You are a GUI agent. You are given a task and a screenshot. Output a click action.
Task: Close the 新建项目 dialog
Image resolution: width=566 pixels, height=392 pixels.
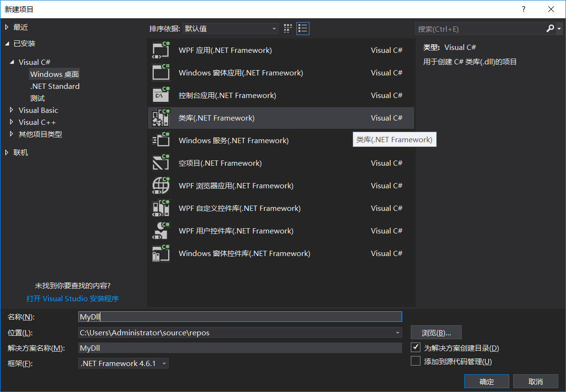[551, 9]
